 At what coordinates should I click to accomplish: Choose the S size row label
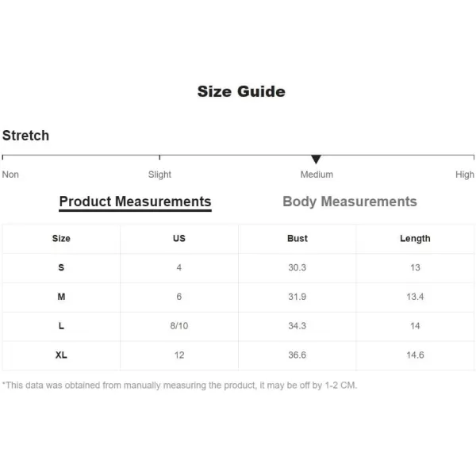pos(61,268)
